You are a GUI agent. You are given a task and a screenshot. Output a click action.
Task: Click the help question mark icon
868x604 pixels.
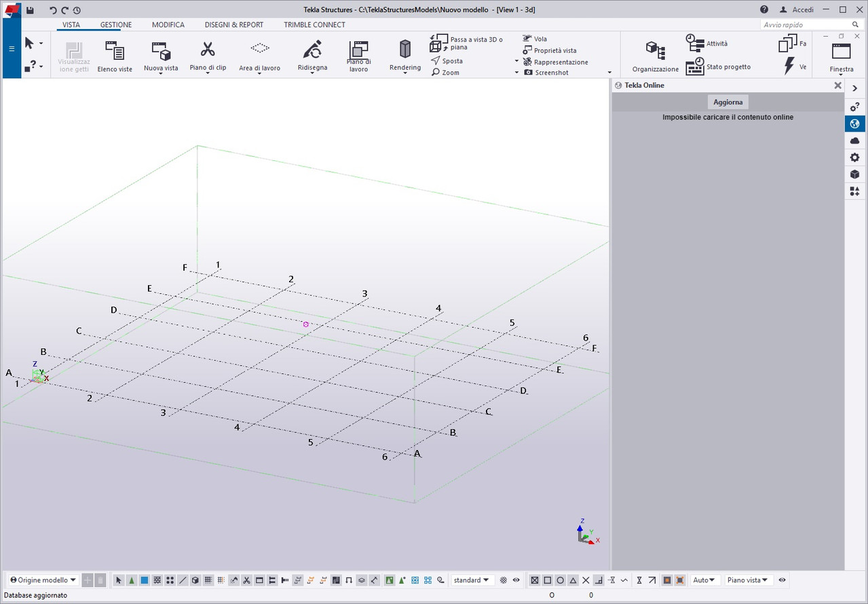pyautogui.click(x=764, y=10)
